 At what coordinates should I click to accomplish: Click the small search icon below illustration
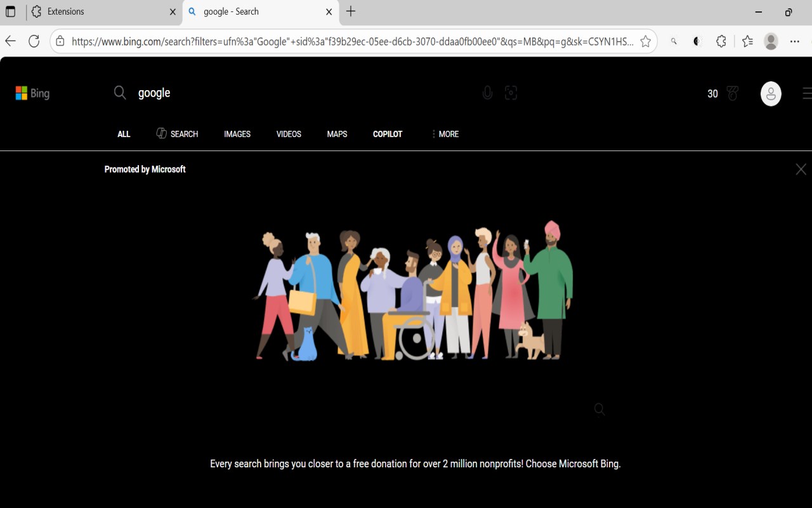[599, 410]
